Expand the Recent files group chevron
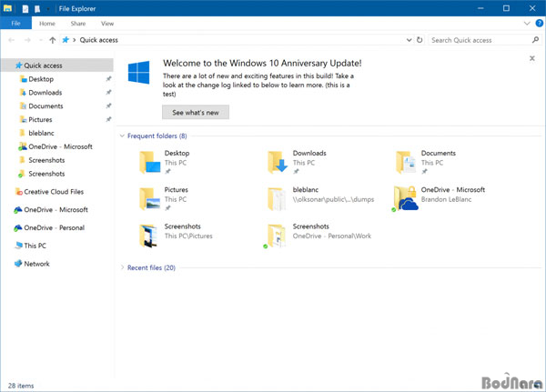Screen dimensions: 546x392 point(122,267)
